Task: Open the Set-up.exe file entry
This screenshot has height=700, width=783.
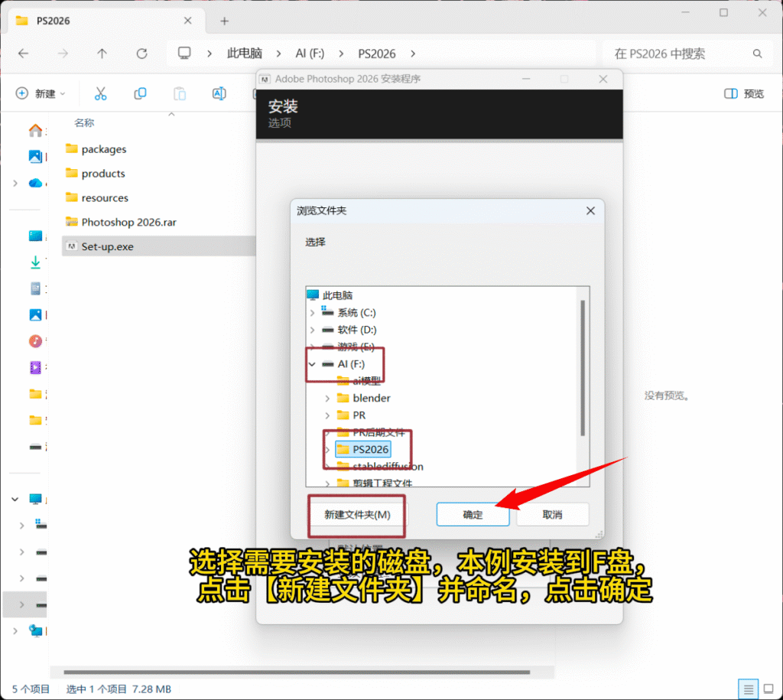Action: (107, 246)
